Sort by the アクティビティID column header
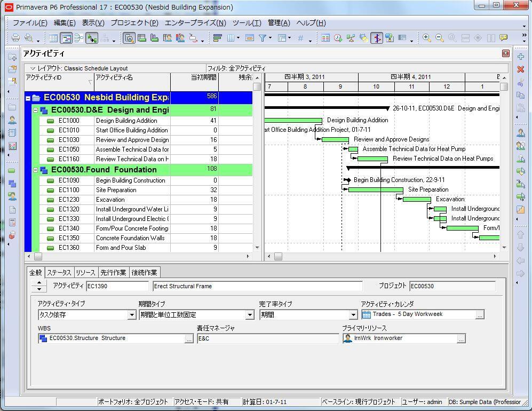The height and width of the screenshot is (411, 532). pos(59,82)
